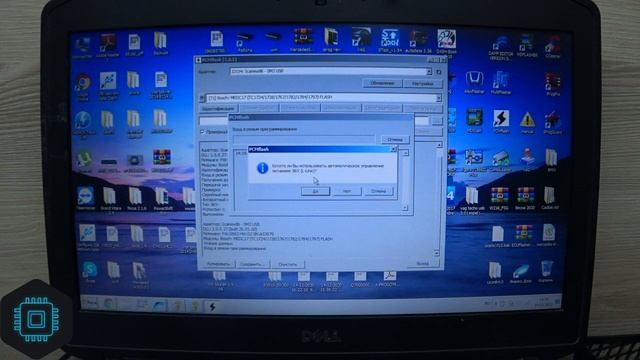Click the file path input field in PCMflash
The height and width of the screenshot is (360, 640).
click(x=314, y=121)
